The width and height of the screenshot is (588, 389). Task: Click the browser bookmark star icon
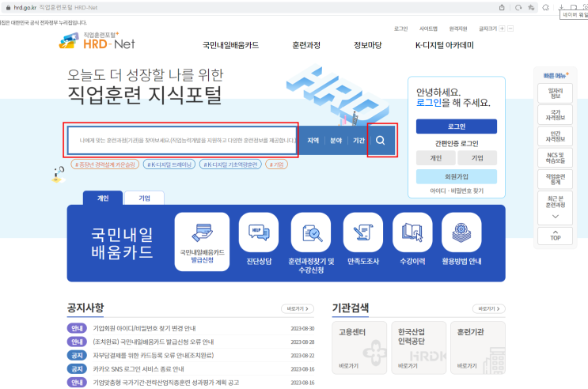(x=531, y=7)
